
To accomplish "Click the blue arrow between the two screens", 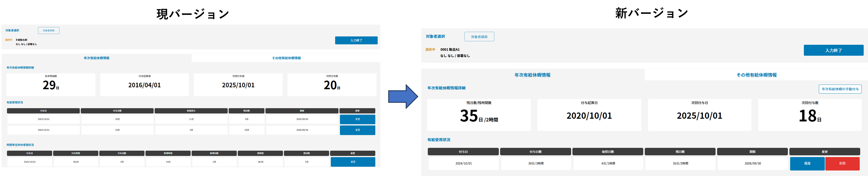I will point(403,96).
